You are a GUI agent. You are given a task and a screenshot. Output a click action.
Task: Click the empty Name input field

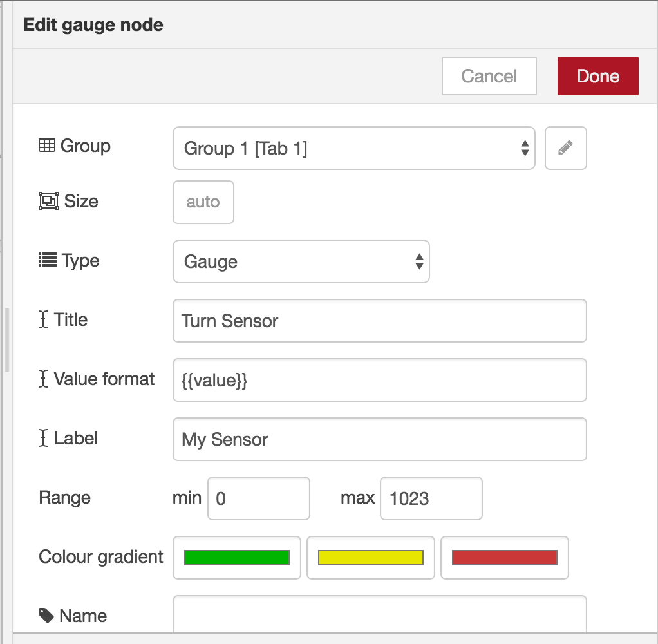click(379, 616)
